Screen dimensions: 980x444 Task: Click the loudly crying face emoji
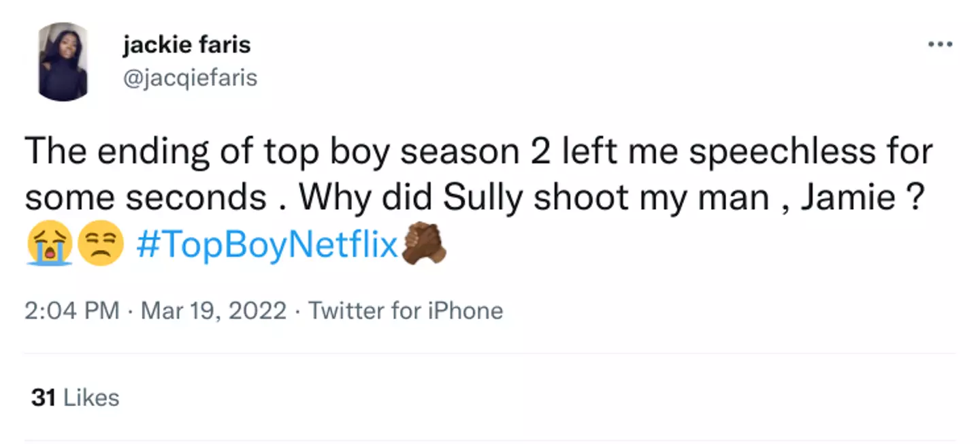point(50,244)
